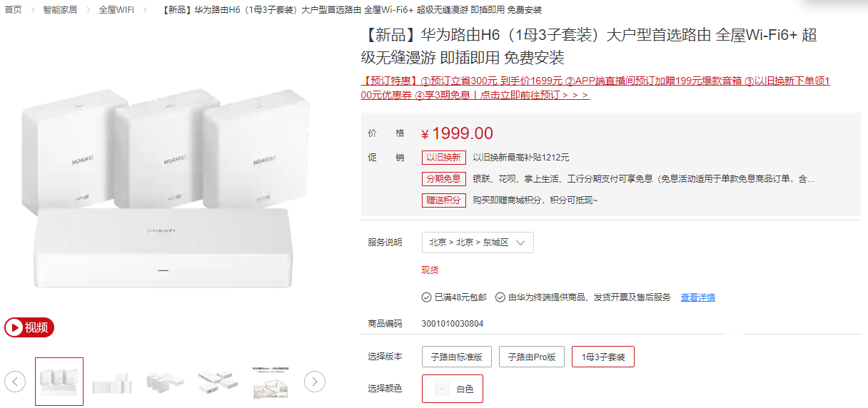
Task: Select the 1母3子套装 version option
Action: click(603, 357)
